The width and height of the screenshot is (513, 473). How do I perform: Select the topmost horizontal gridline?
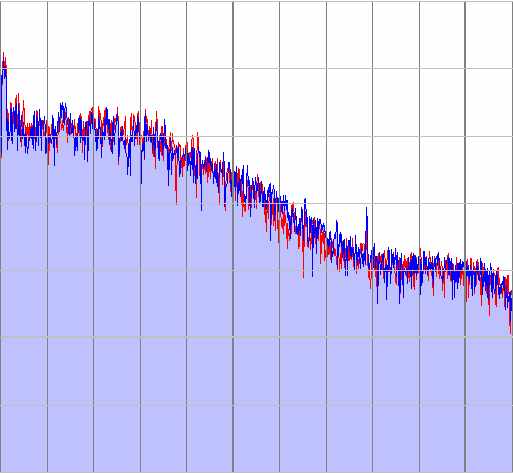point(256,69)
